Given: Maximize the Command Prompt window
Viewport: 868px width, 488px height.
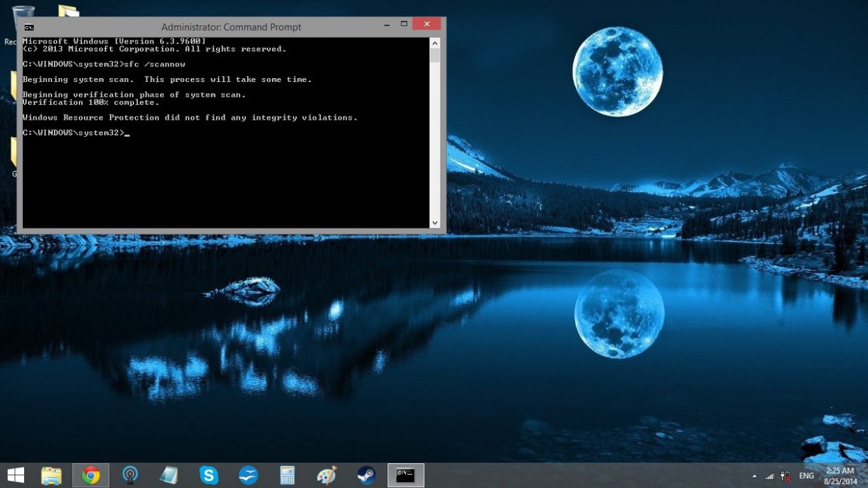Looking at the screenshot, I should (x=403, y=25).
